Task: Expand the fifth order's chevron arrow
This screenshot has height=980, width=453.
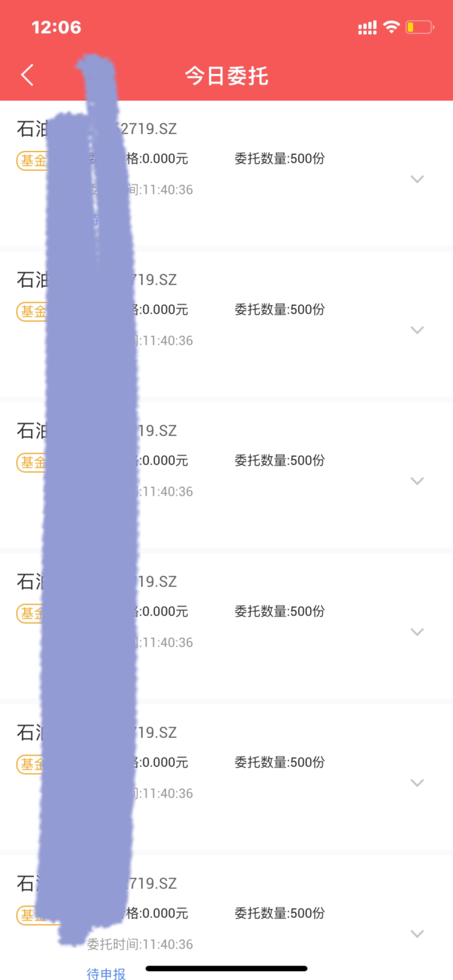Action: (x=417, y=783)
